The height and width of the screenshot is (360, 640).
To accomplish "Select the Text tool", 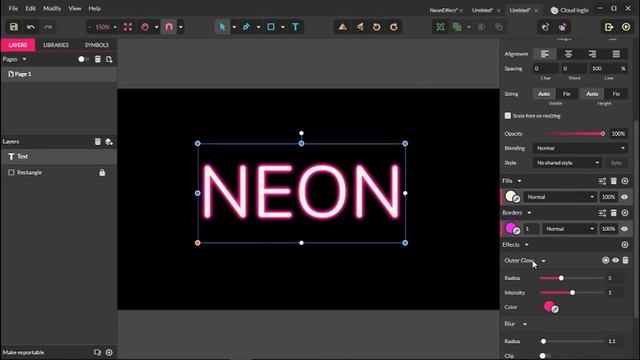I will (296, 27).
